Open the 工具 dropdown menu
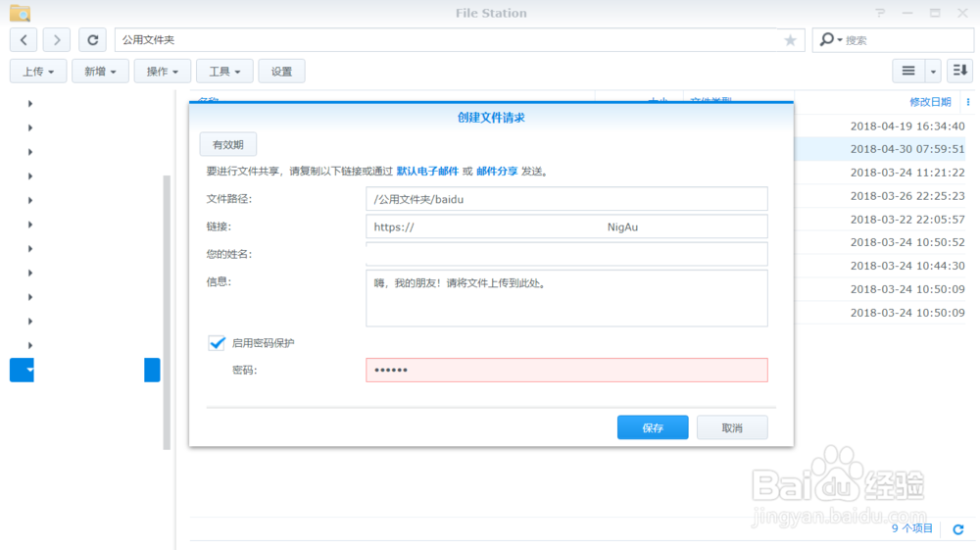 (224, 72)
